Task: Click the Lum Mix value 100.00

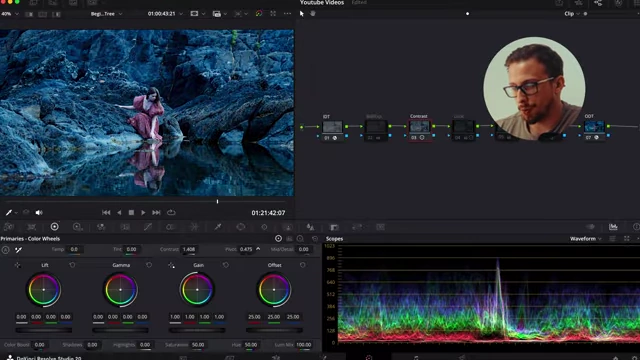Action: pyautogui.click(x=303, y=345)
